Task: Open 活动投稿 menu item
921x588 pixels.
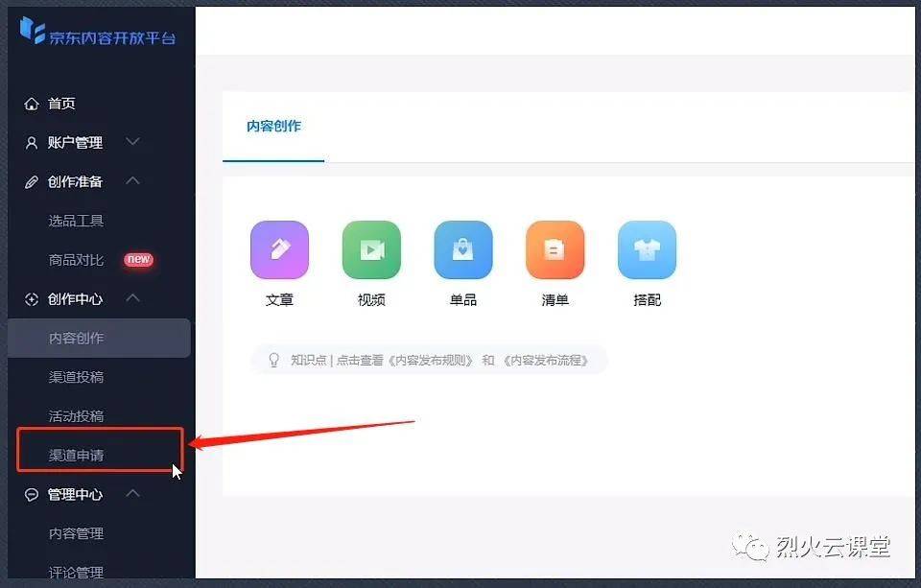Action: coord(76,416)
